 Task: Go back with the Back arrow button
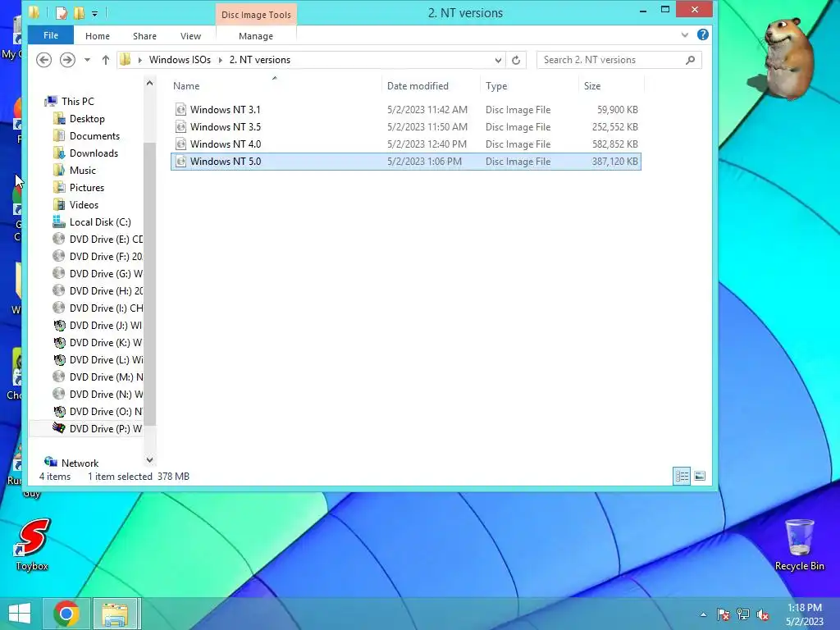44,59
